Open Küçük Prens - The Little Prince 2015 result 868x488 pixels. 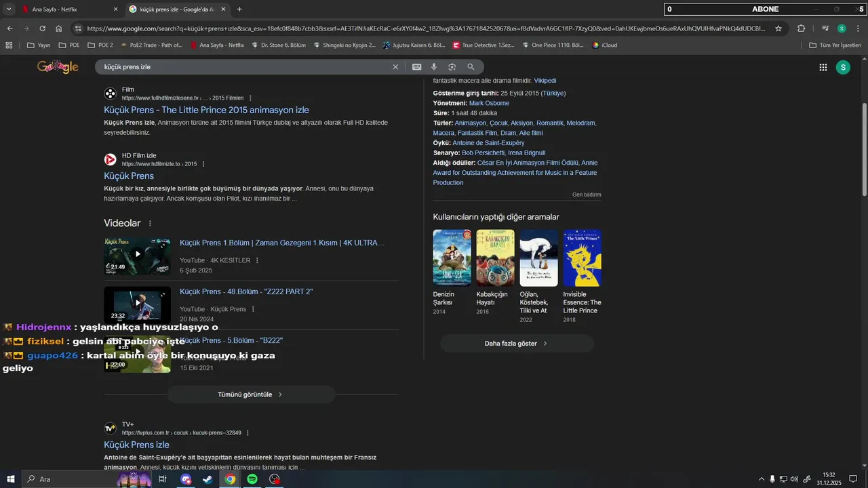[206, 110]
